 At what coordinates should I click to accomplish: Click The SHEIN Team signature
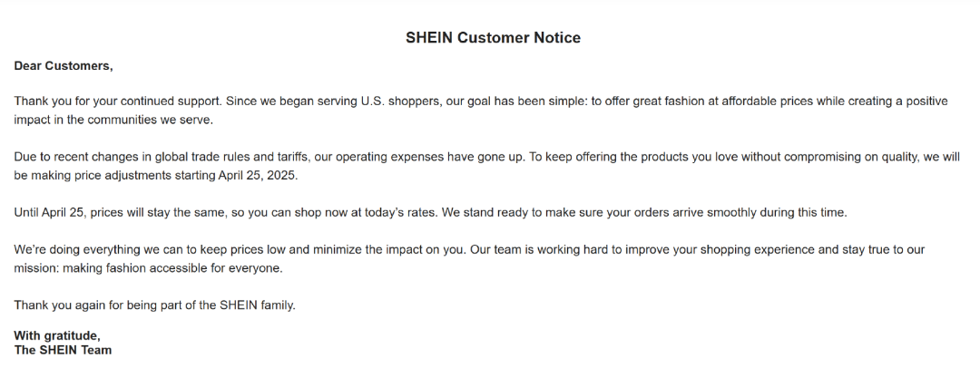coord(63,350)
